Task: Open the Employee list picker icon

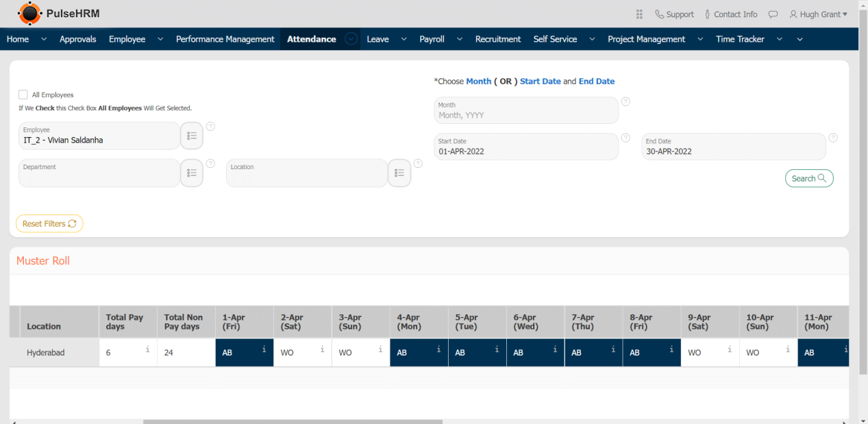Action: (x=192, y=136)
